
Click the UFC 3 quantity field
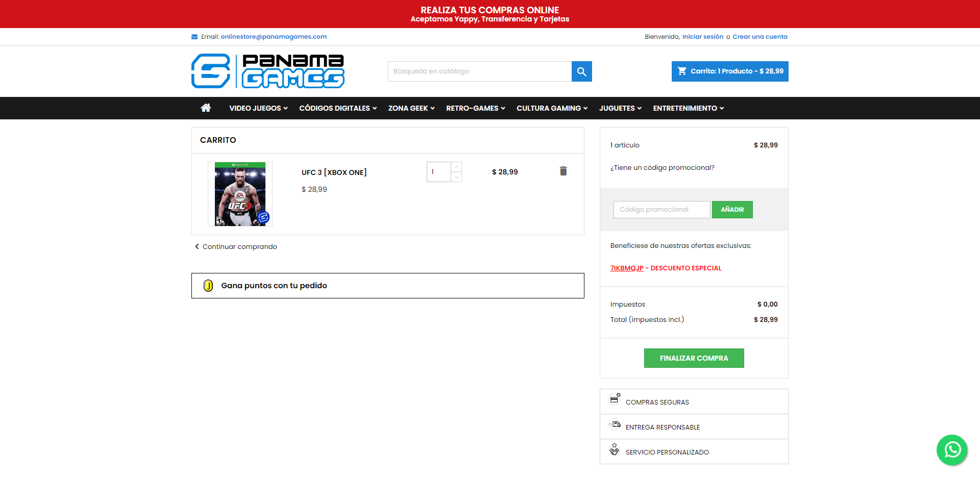[x=439, y=172]
